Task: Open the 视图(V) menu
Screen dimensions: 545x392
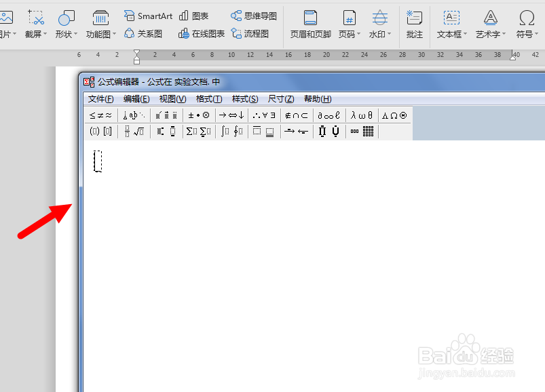Action: (172, 99)
